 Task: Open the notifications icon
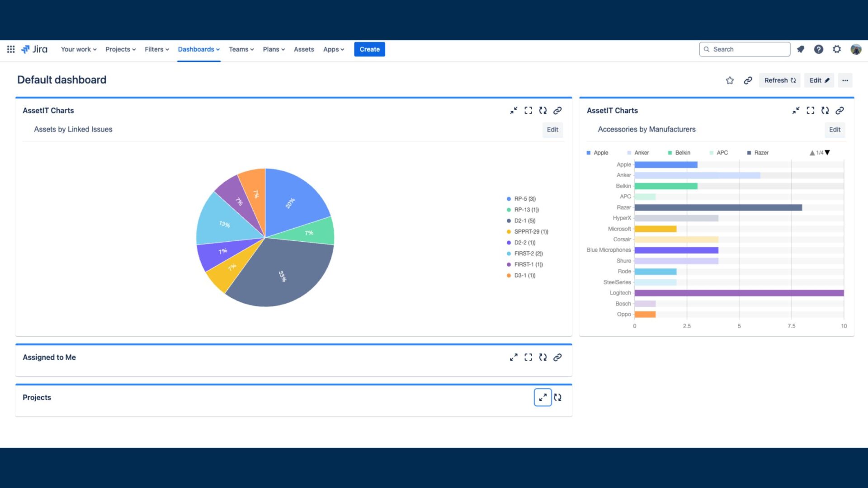(800, 49)
